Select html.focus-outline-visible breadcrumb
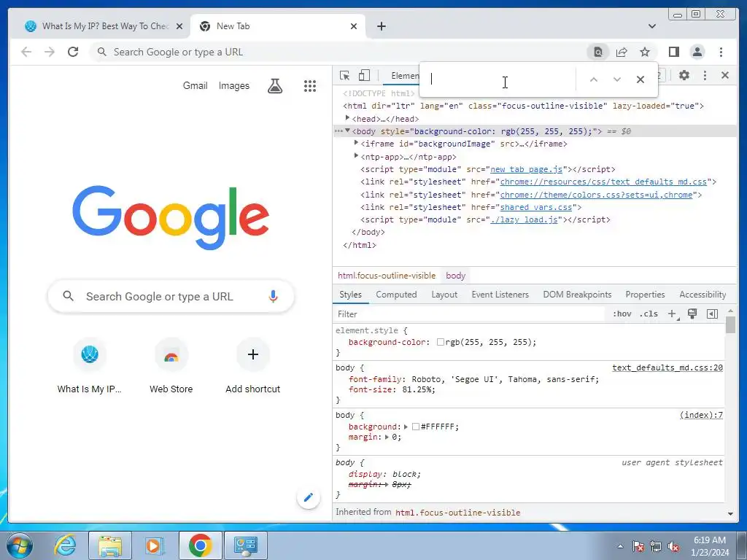 [x=387, y=276]
